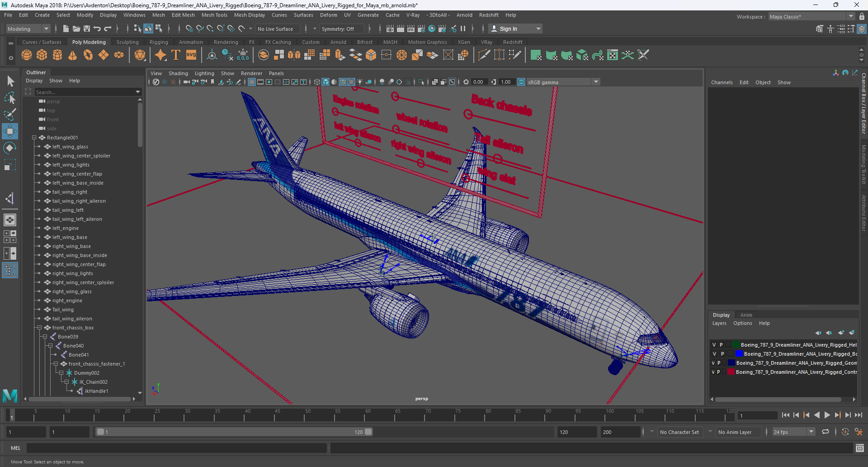
Task: Select the Scale tool in toolbox
Action: pos(10,165)
